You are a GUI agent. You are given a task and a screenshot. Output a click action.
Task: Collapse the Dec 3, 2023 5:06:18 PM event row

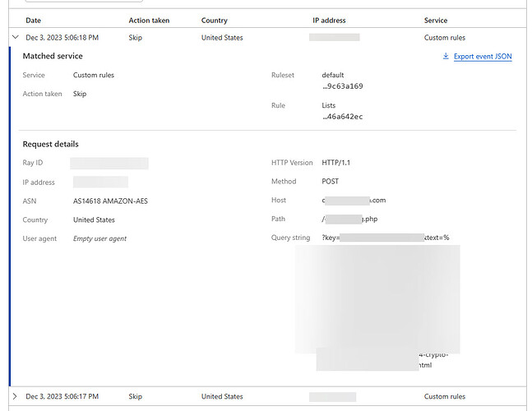(16, 37)
